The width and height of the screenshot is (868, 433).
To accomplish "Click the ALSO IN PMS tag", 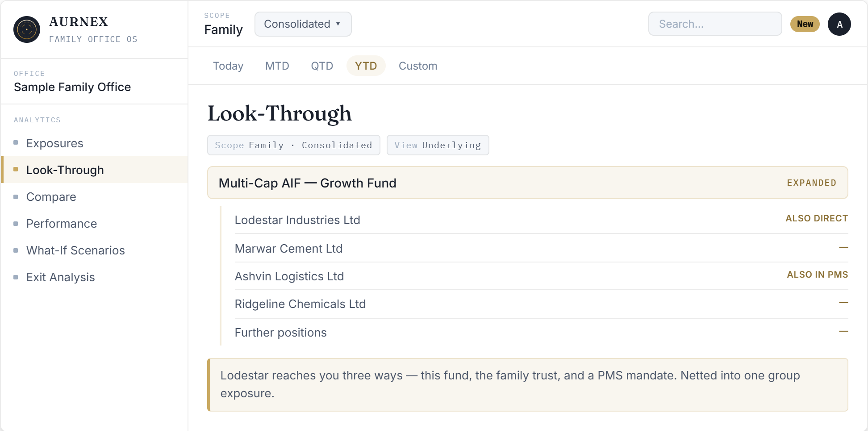I will (817, 275).
